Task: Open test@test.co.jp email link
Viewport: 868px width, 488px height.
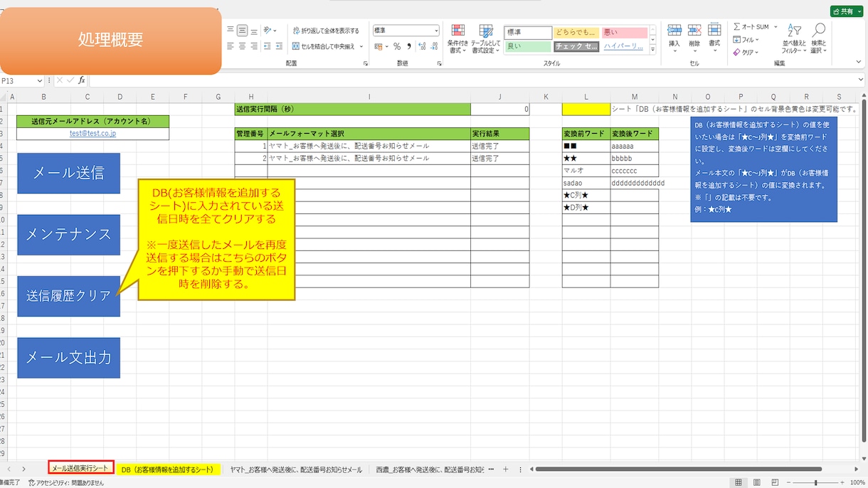Action: (93, 133)
